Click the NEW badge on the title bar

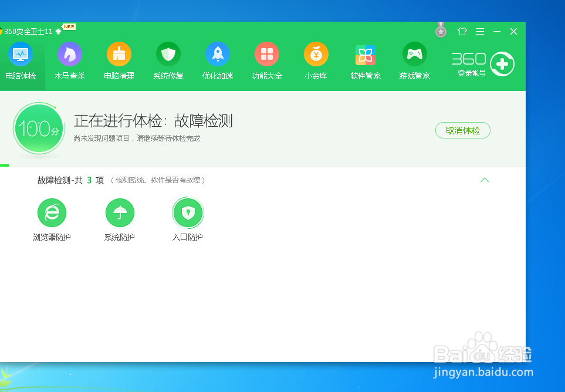coord(69,26)
